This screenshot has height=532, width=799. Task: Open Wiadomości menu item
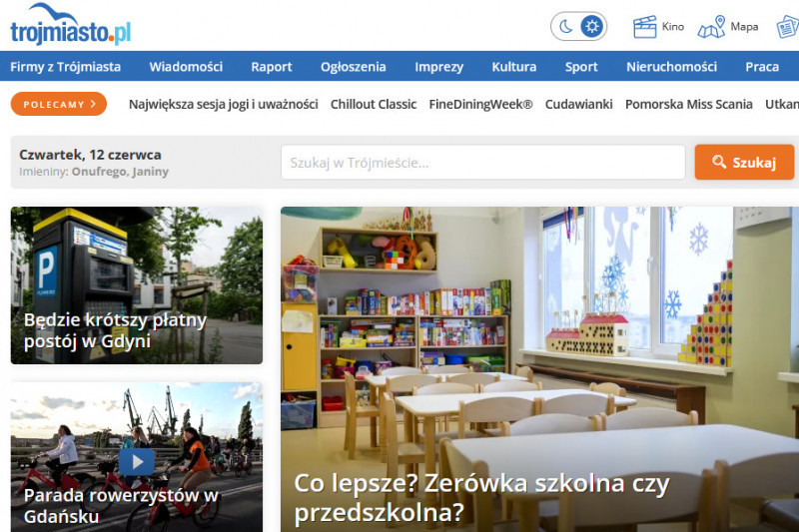pos(186,67)
